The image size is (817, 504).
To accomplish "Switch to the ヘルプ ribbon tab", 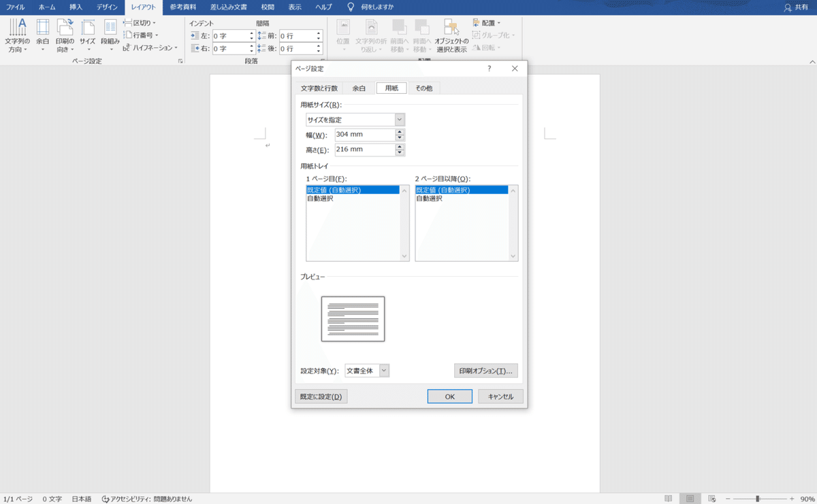I will [x=324, y=7].
